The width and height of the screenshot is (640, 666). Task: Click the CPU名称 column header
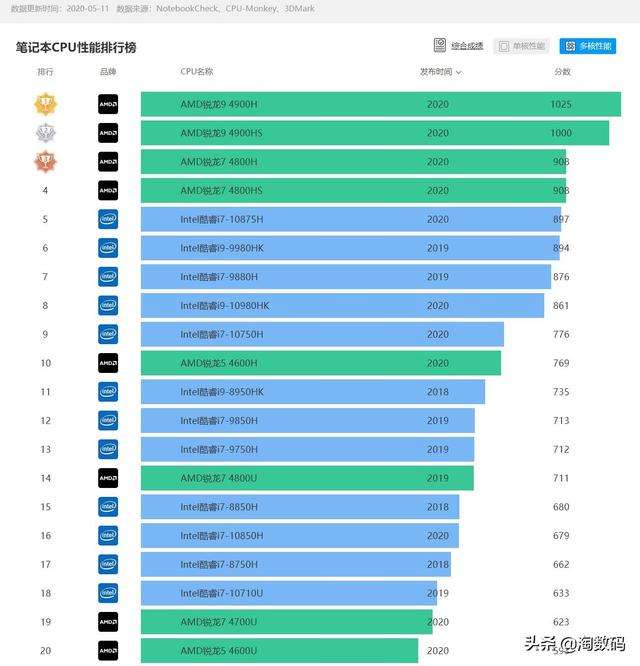196,72
